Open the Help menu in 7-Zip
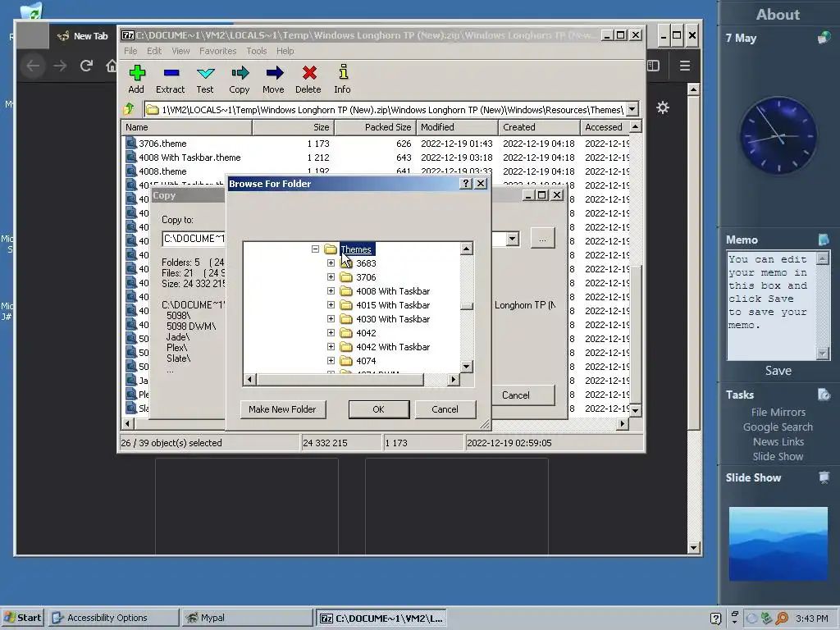 (285, 51)
